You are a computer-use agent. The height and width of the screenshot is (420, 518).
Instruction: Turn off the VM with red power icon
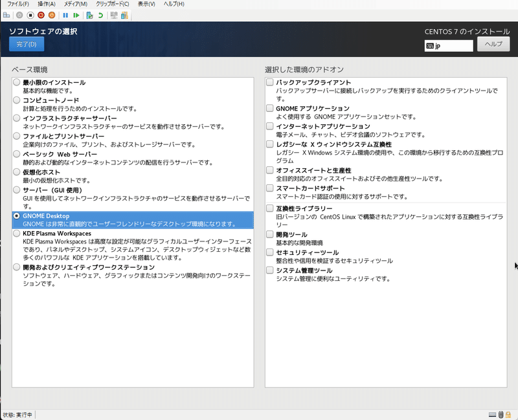[x=41, y=17]
